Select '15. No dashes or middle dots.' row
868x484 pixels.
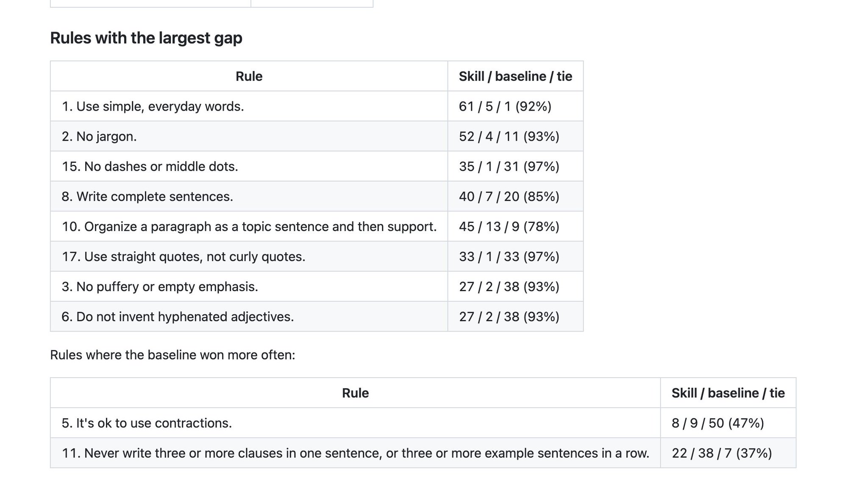pyautogui.click(x=317, y=167)
